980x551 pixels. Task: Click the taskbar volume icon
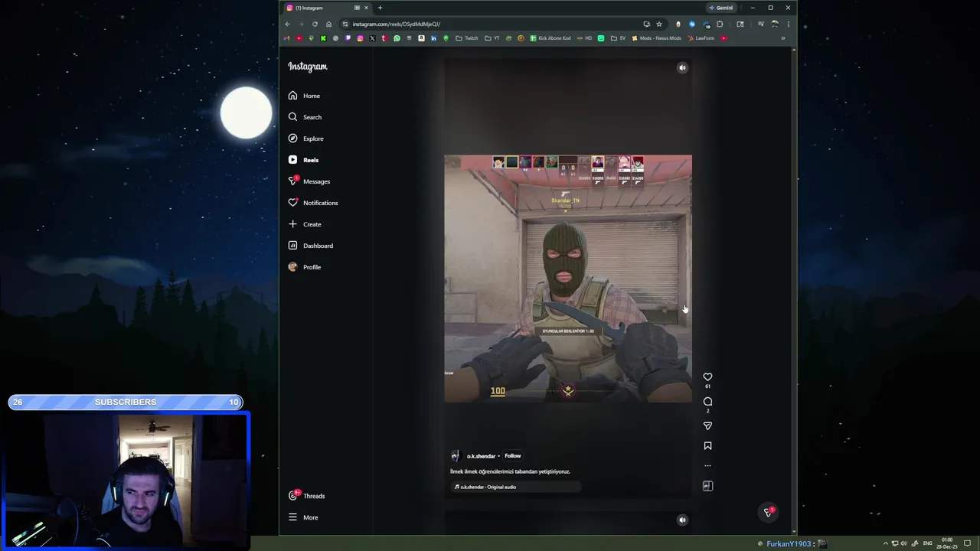tap(903, 543)
